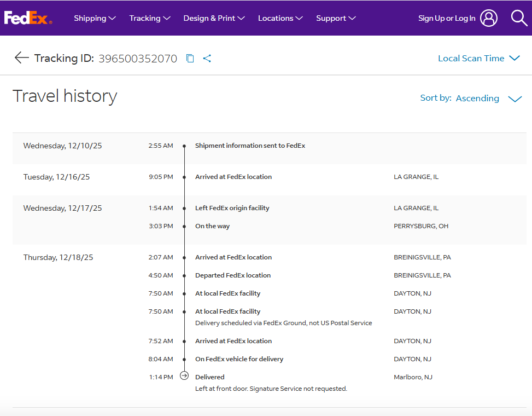This screenshot has height=416, width=532.
Task: Open the Support menu
Action: [336, 18]
